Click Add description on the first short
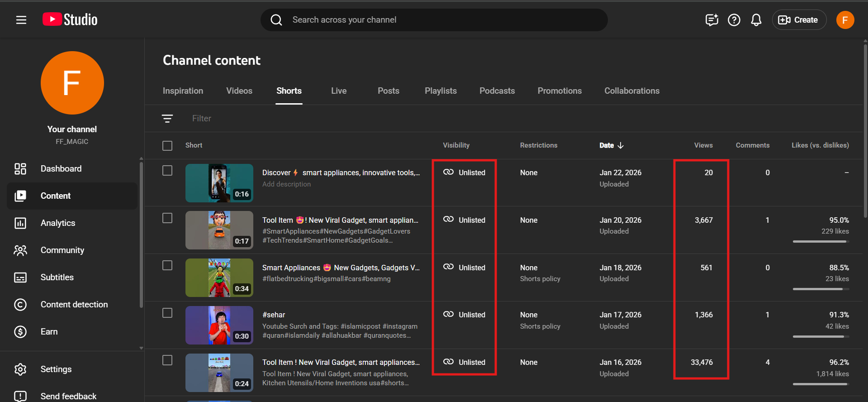Screen dimensions: 868x402 (286, 184)
